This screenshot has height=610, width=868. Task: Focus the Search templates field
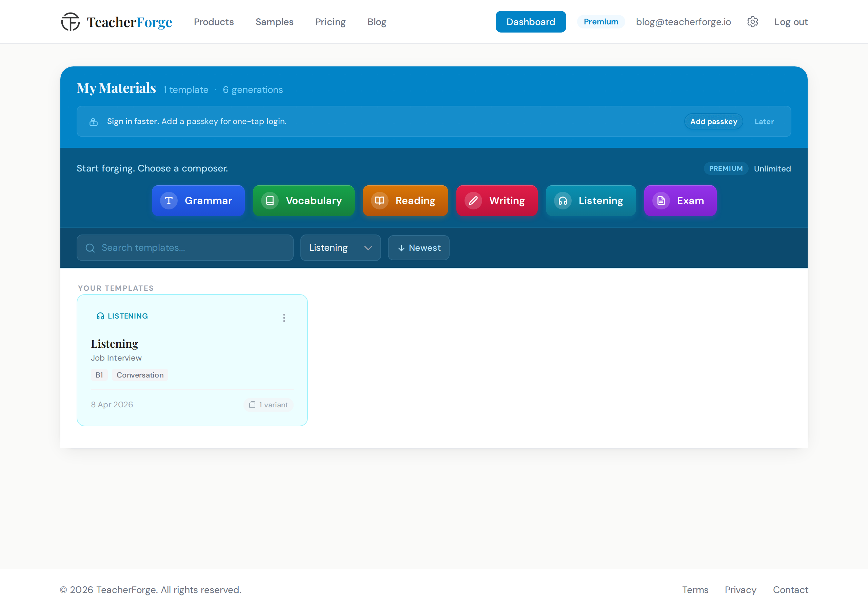coord(185,248)
